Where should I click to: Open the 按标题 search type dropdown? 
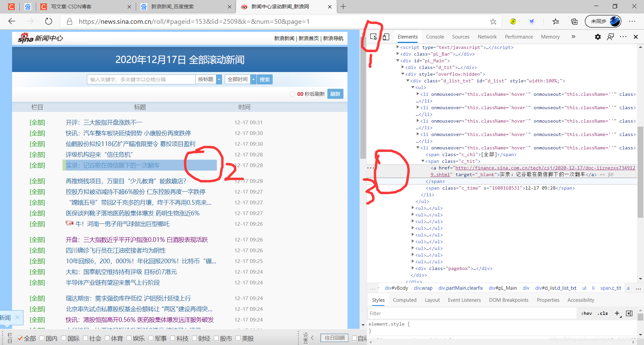[x=208, y=79]
